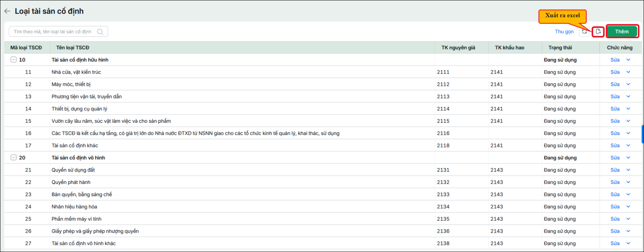This screenshot has width=644, height=252.
Task: Click Sửa for Máy móc, thiết bị
Action: click(615, 84)
